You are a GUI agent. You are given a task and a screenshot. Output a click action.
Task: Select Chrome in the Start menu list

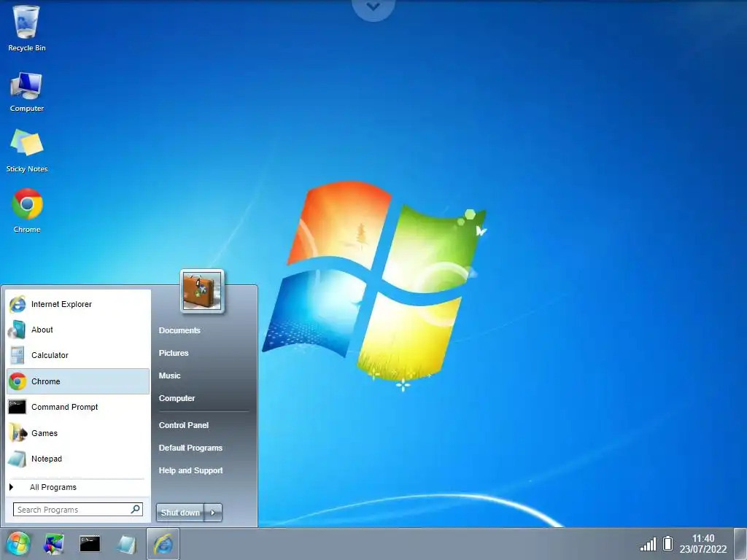point(79,381)
